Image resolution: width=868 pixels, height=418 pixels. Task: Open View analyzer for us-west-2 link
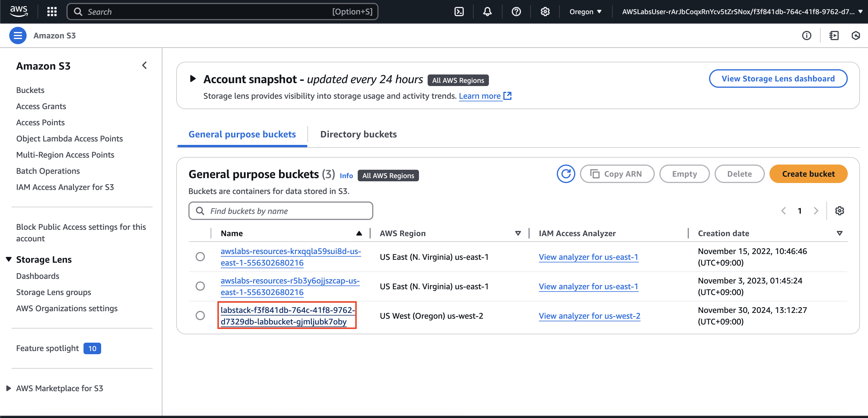tap(589, 316)
